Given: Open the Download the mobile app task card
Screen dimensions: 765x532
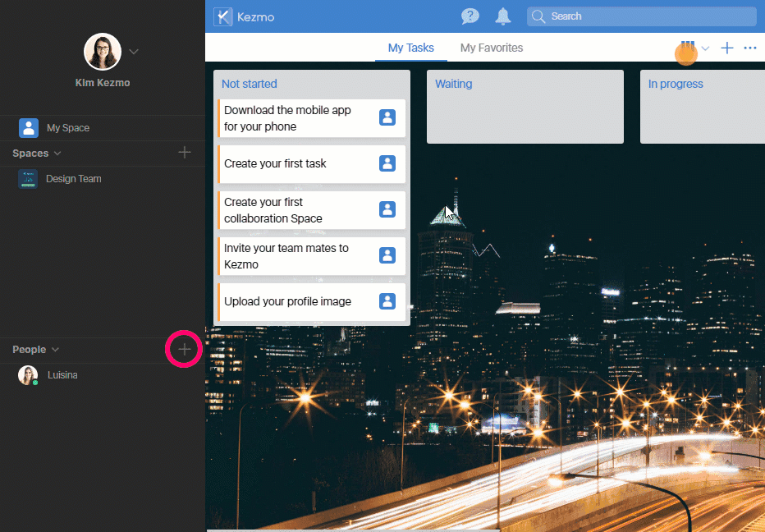Looking at the screenshot, I should [295, 118].
